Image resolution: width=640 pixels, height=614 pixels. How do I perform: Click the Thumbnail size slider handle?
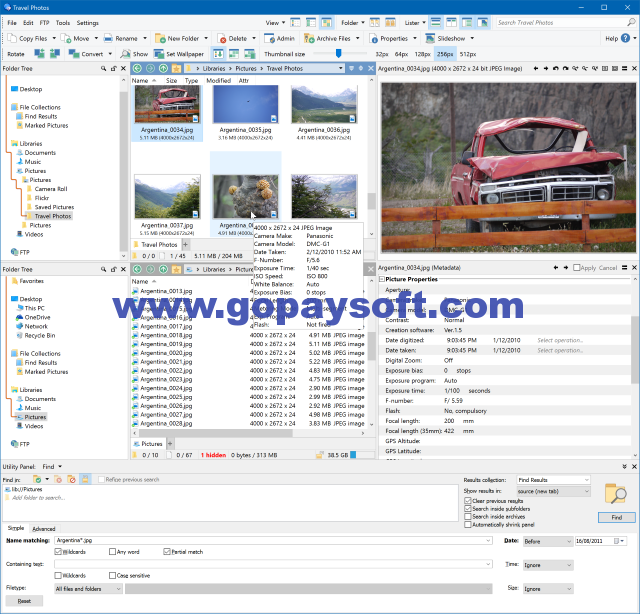tap(338, 53)
